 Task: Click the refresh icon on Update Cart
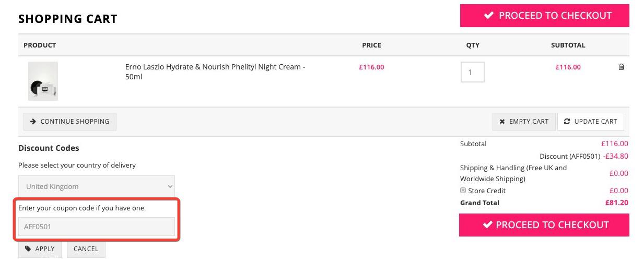[x=567, y=122]
